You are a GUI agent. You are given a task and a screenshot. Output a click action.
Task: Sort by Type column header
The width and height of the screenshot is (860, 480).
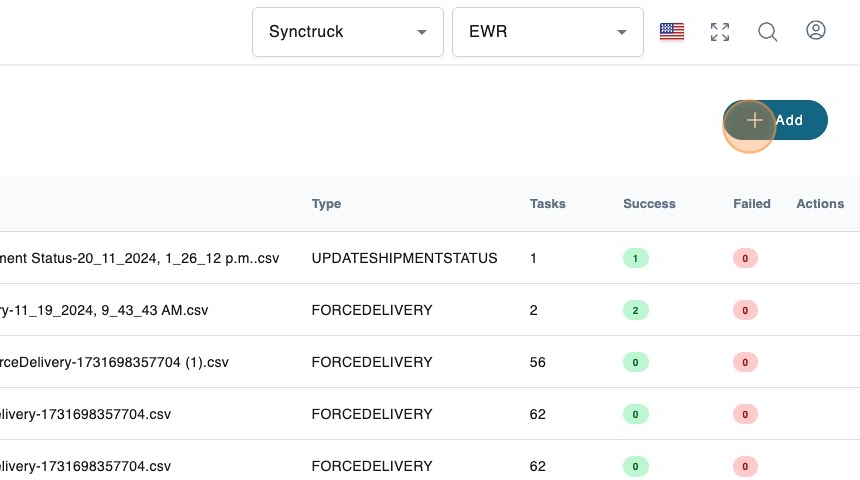click(x=326, y=204)
